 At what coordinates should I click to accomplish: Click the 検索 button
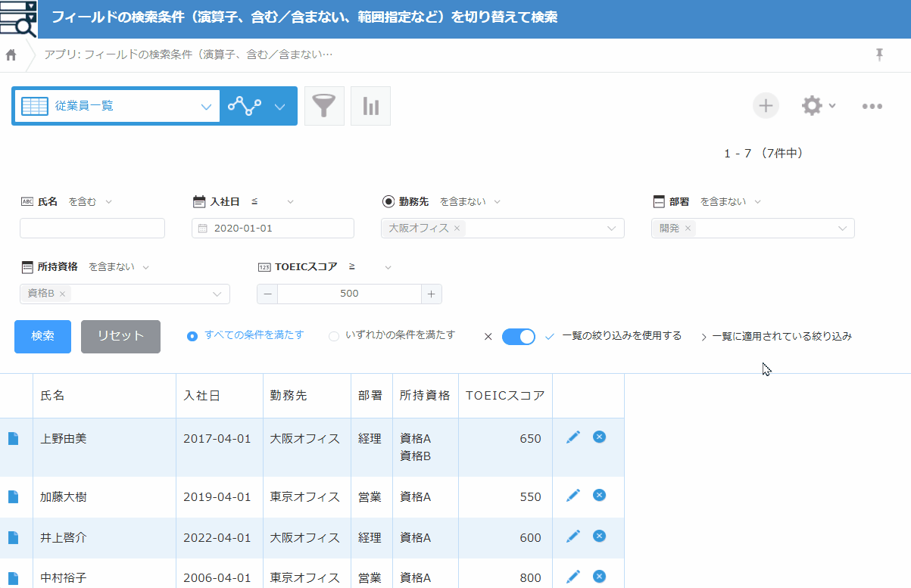(42, 337)
